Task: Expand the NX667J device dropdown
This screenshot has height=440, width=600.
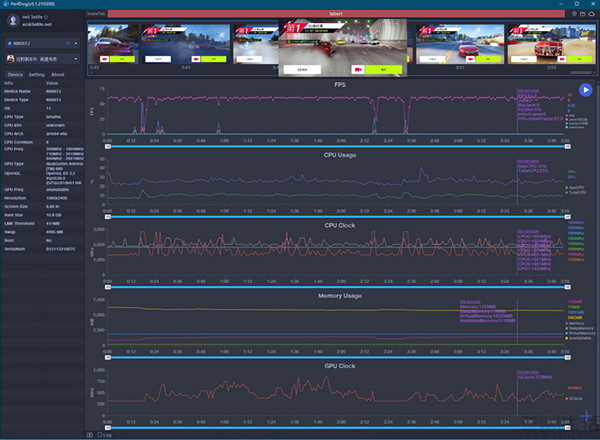Action: pos(76,44)
